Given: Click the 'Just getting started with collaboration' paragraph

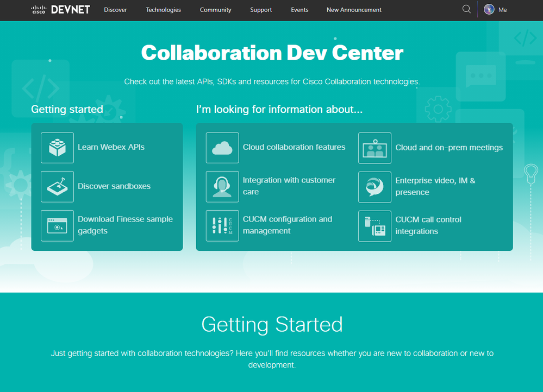Looking at the screenshot, I should pos(272,359).
